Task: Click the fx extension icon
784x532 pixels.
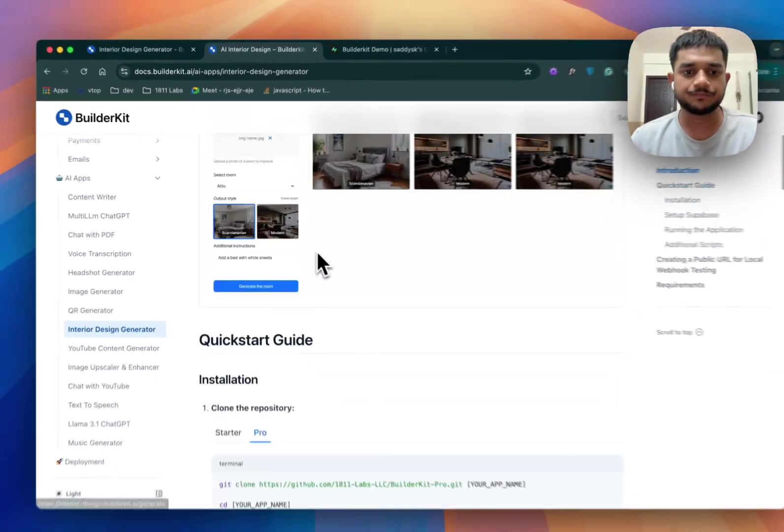Action: pyautogui.click(x=572, y=71)
